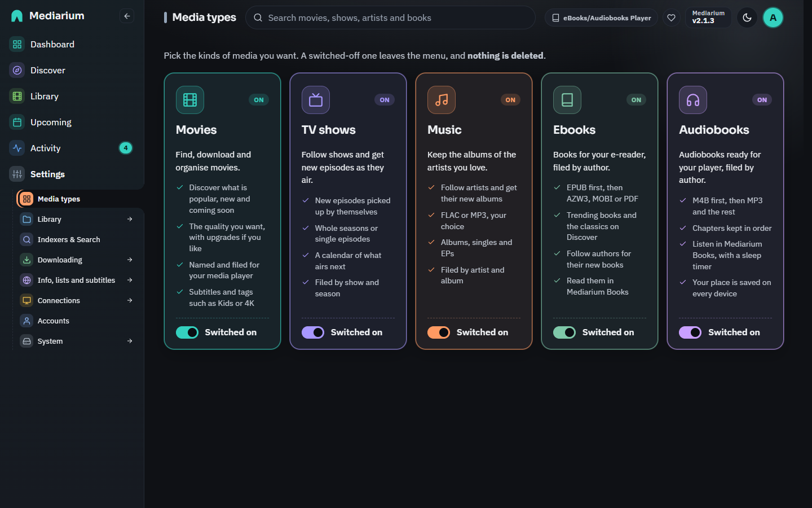Click the Ebooks book icon
Screen dimensions: 812x508
pos(567,100)
